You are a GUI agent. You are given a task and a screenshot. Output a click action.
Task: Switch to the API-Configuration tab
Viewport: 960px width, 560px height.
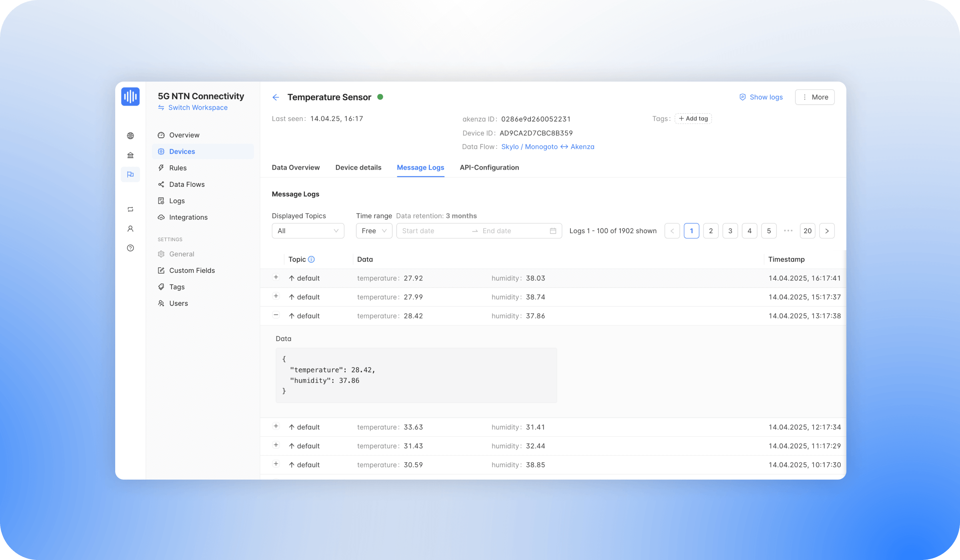click(489, 168)
